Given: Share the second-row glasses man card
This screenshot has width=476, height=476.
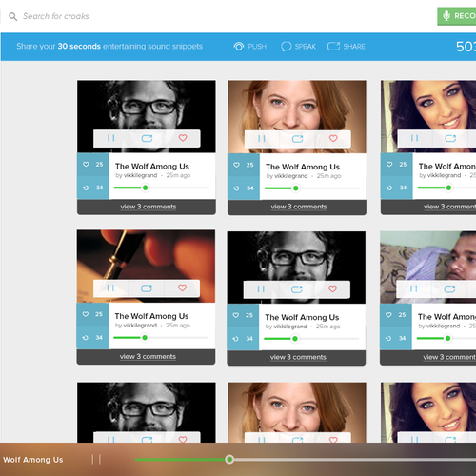Looking at the screenshot, I should 297,289.
